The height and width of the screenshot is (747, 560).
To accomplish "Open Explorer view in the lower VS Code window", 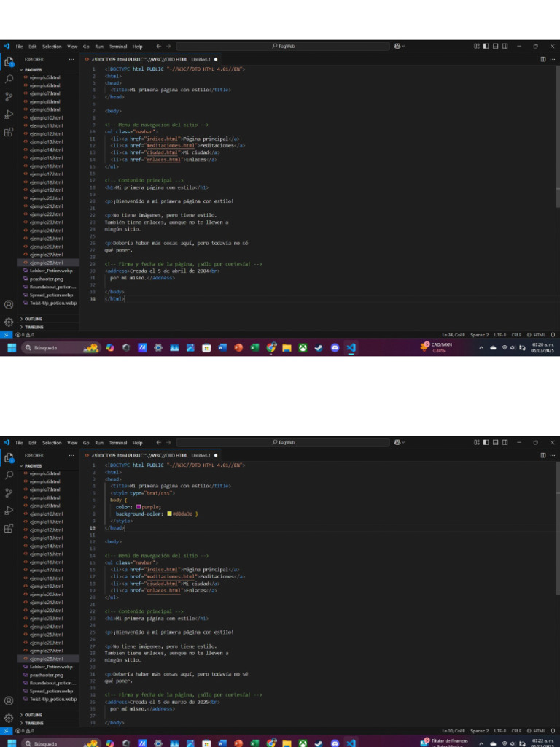I will pos(9,458).
